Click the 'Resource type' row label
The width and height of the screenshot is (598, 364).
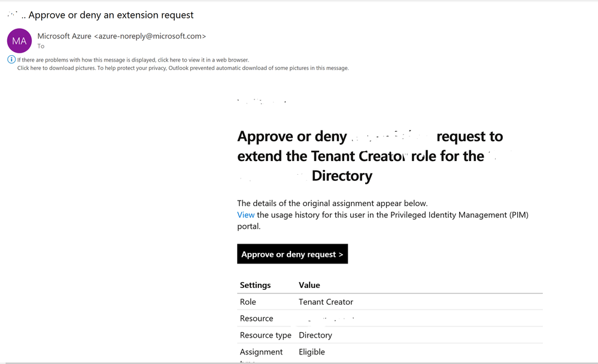click(265, 335)
